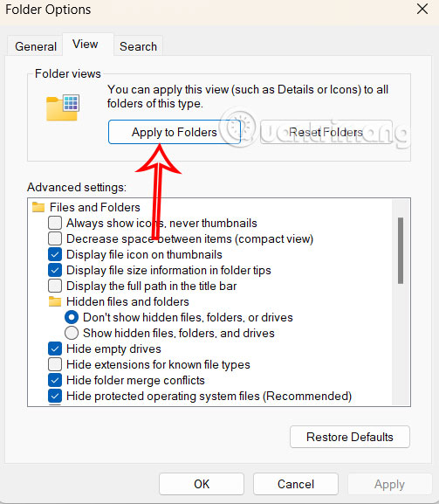Image resolution: width=439 pixels, height=504 pixels.
Task: Uncheck Hide empty drives
Action: pyautogui.click(x=55, y=349)
